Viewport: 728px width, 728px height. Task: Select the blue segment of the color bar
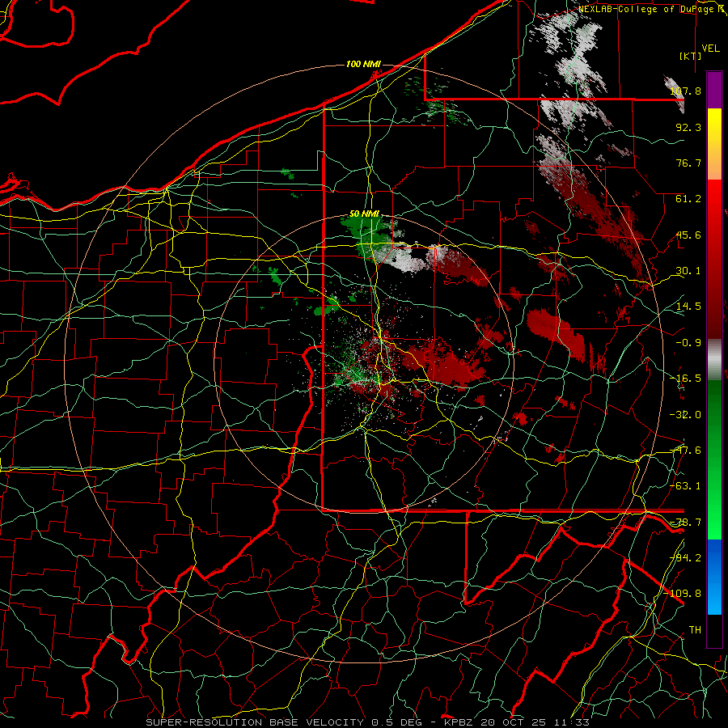[x=714, y=577]
